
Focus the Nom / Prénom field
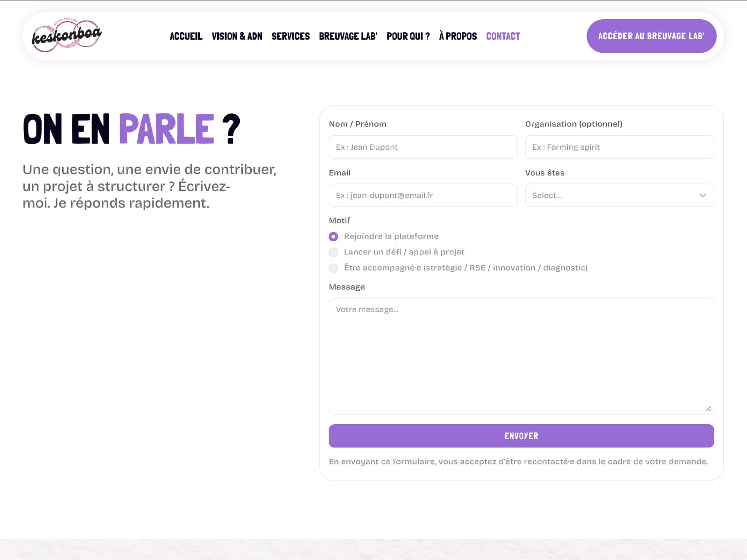(x=423, y=147)
